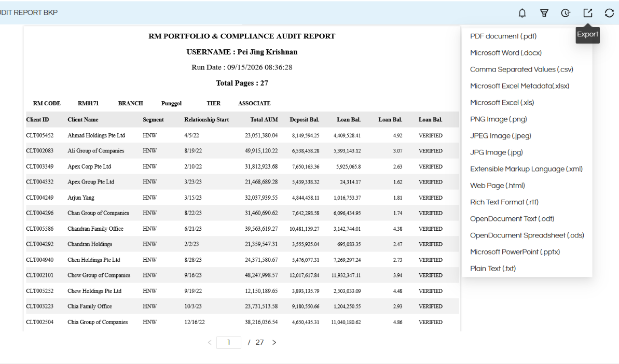Go to previous page arrow
Screen dimensions: 619x364
pyautogui.click(x=210, y=342)
